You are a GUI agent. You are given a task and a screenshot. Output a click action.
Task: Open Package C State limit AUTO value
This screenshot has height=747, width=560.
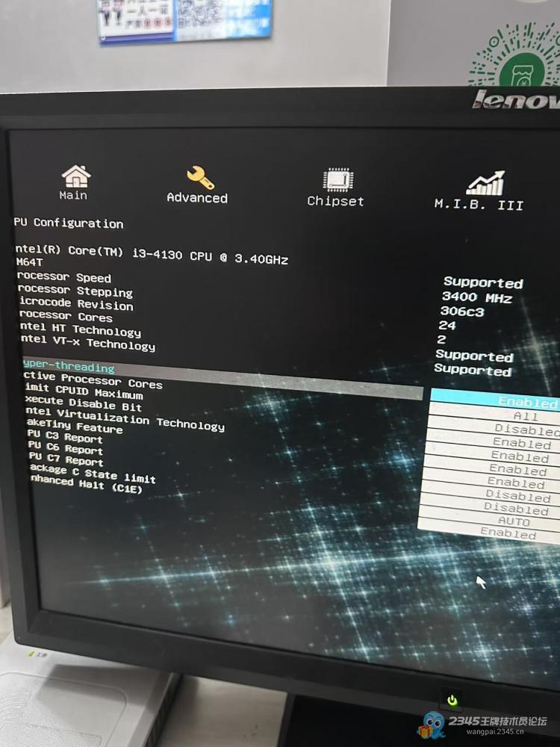514,521
